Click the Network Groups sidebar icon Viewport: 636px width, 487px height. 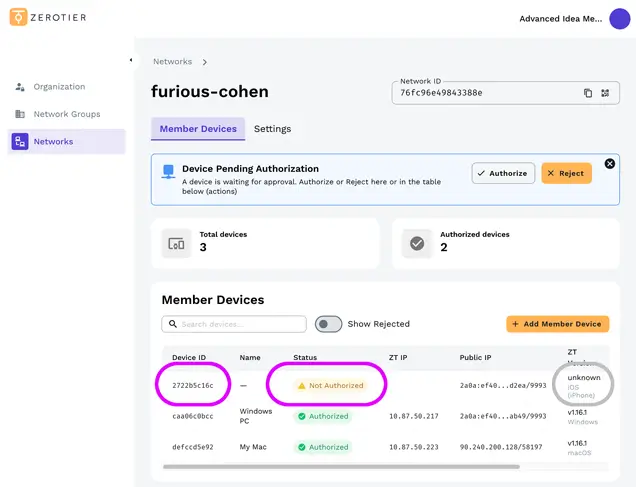pyautogui.click(x=20, y=114)
